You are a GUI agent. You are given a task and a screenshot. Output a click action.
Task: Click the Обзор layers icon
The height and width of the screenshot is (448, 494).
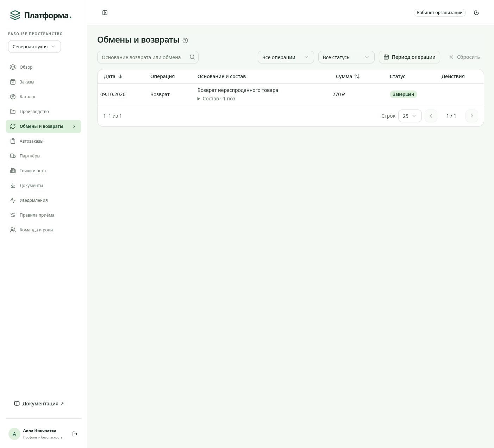tap(13, 67)
